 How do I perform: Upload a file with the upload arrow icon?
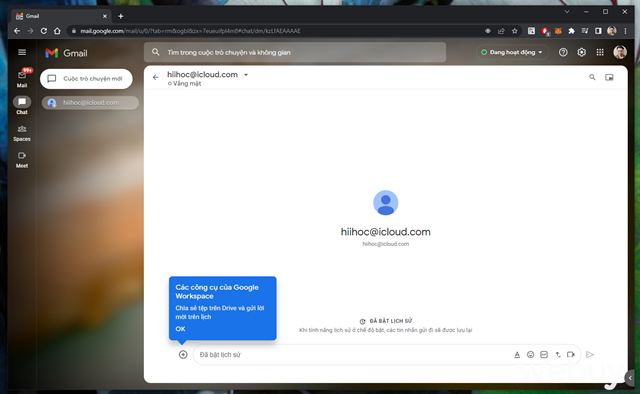pyautogui.click(x=558, y=354)
